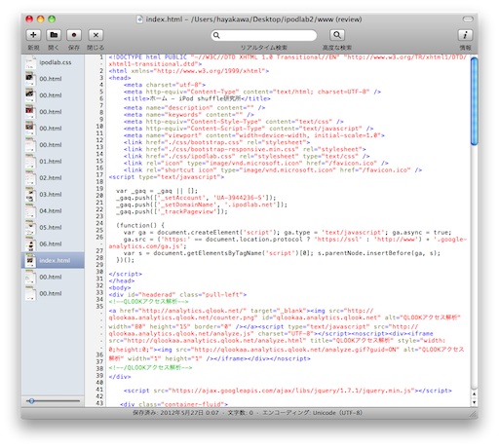Screen dimensions: 499x448
Task: Click the 保存 (save) toolbar icon
Action: click(x=74, y=35)
